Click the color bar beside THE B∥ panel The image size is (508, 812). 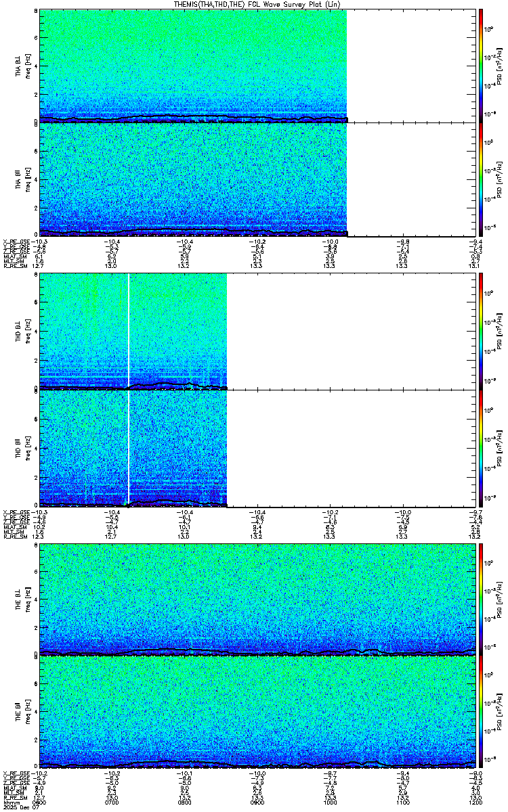pos(481,712)
